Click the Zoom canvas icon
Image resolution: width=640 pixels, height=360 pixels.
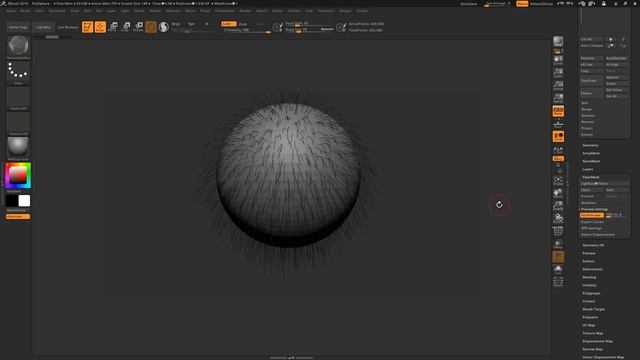[x=558, y=73]
